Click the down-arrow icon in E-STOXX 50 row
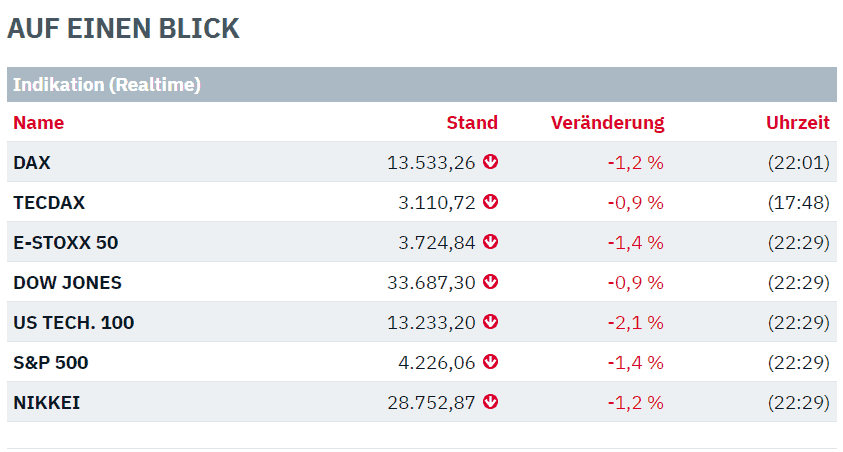 pos(490,241)
